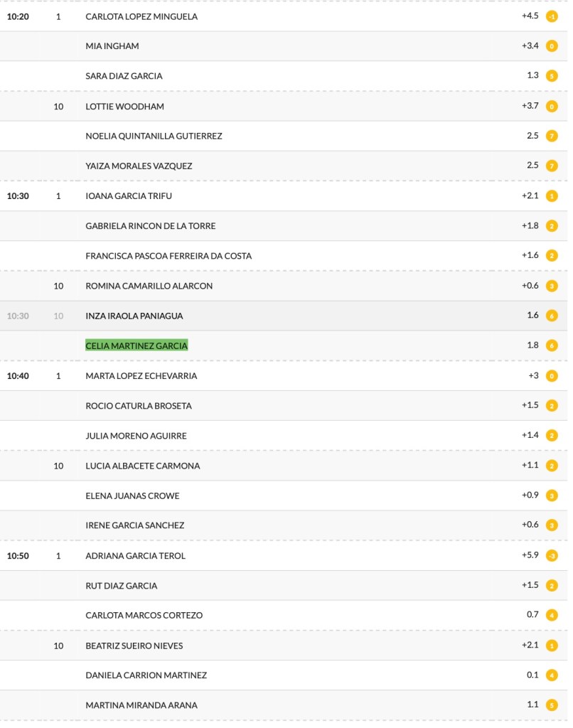Viewport: 573px width, 728px height.
Task: Click the yellow 5 badge for Martina Miranda Arana
Action: point(552,705)
